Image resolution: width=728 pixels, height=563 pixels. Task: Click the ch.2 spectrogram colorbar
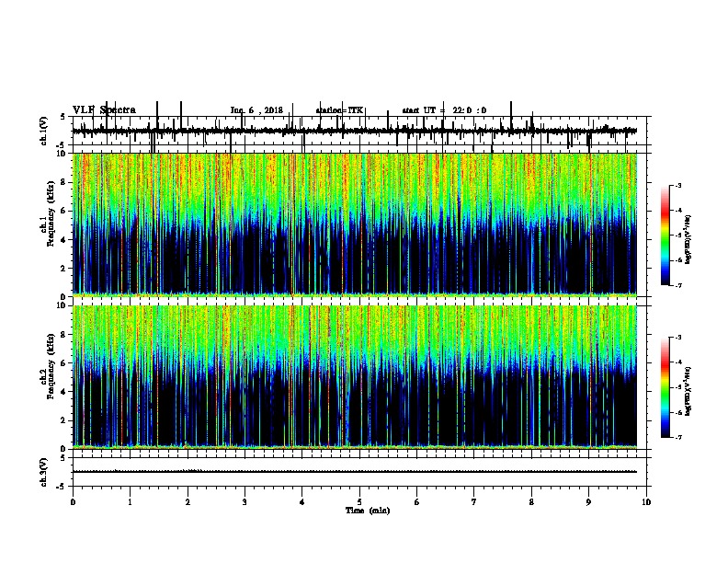pos(665,387)
